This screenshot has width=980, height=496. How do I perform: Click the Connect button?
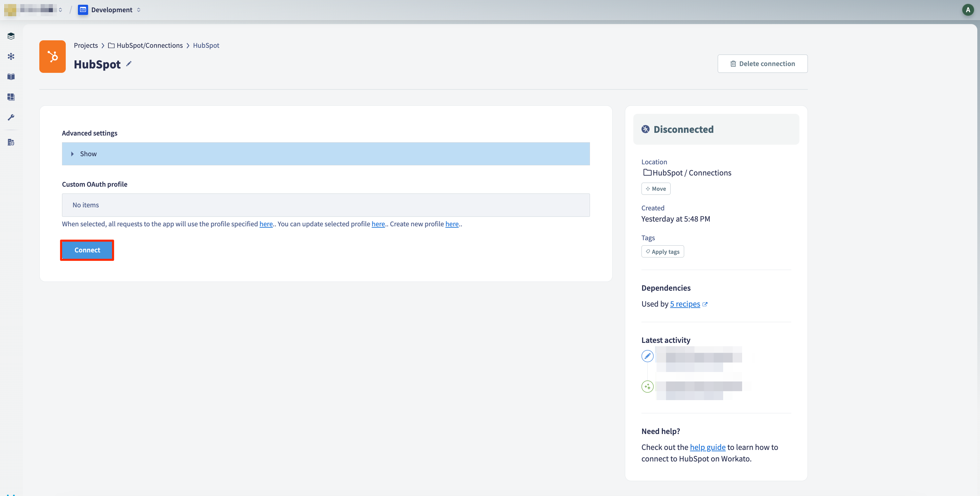(87, 250)
